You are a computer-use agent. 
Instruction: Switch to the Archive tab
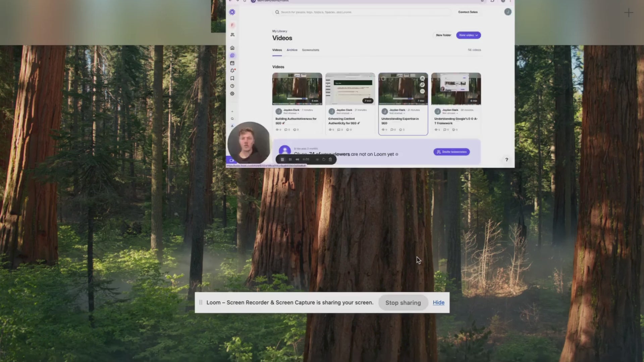pyautogui.click(x=292, y=50)
